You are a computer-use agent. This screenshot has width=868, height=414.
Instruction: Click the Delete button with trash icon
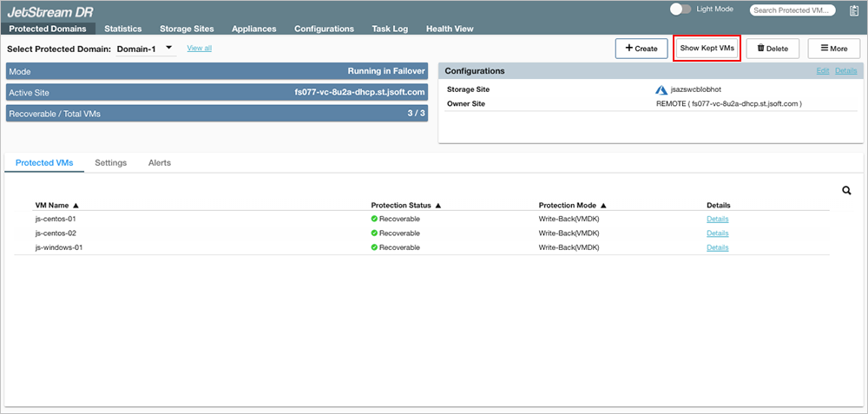[x=772, y=49]
